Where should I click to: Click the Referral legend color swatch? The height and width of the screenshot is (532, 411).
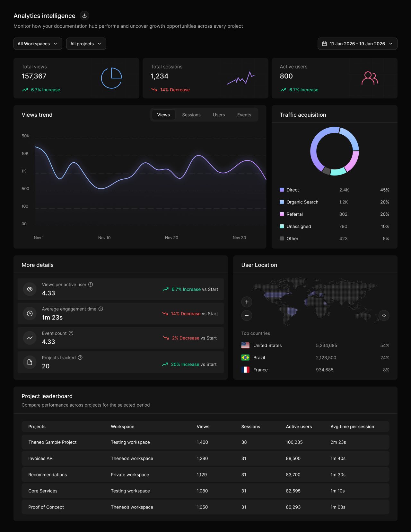282,214
